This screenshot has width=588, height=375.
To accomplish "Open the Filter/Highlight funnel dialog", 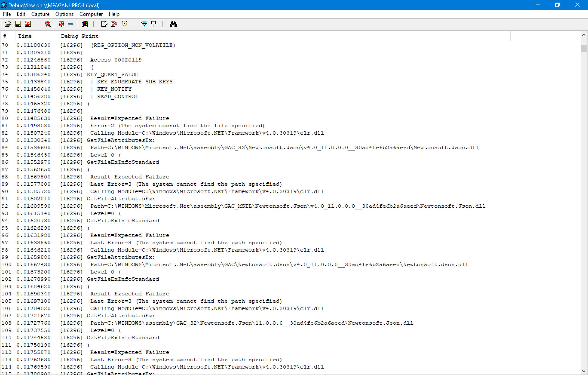I will click(144, 24).
